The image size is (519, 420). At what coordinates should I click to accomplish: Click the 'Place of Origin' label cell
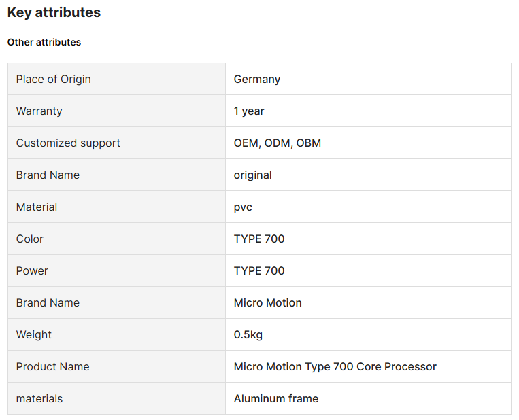pyautogui.click(x=116, y=79)
